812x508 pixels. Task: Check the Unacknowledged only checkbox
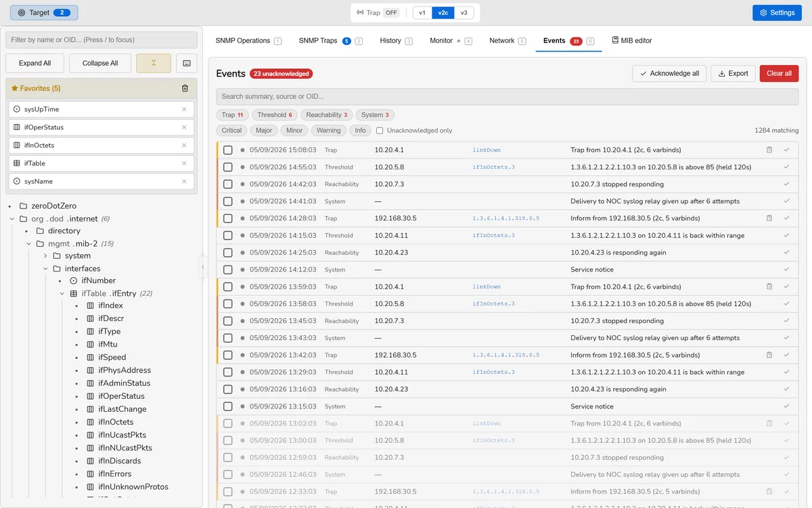[380, 130]
